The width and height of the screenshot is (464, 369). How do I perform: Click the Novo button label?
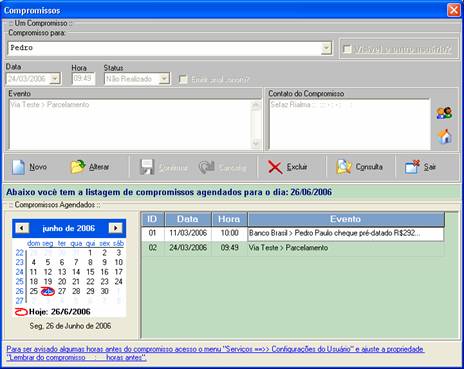[x=38, y=167]
